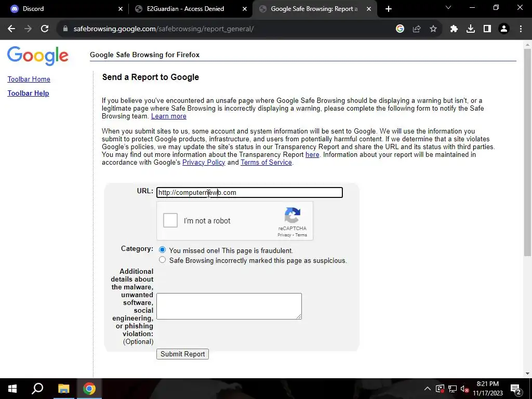This screenshot has width=532, height=399.
Task: Open network status tray icon
Action: click(453, 389)
